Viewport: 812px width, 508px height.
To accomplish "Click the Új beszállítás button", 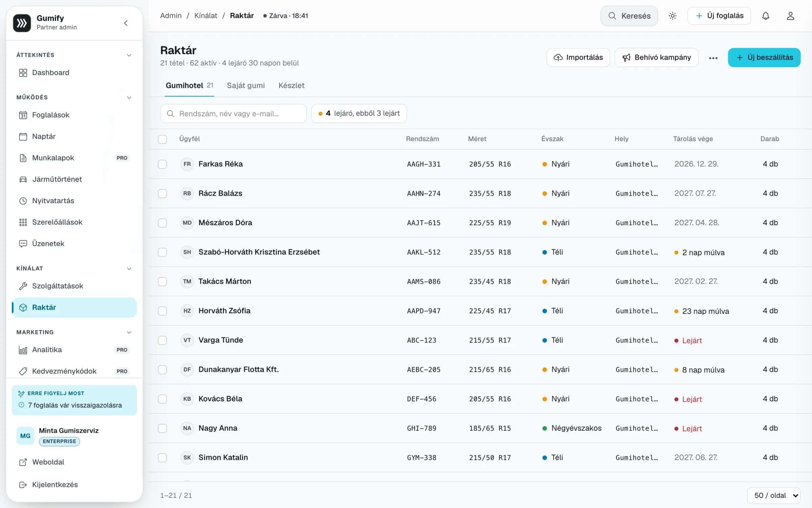I will pyautogui.click(x=764, y=58).
